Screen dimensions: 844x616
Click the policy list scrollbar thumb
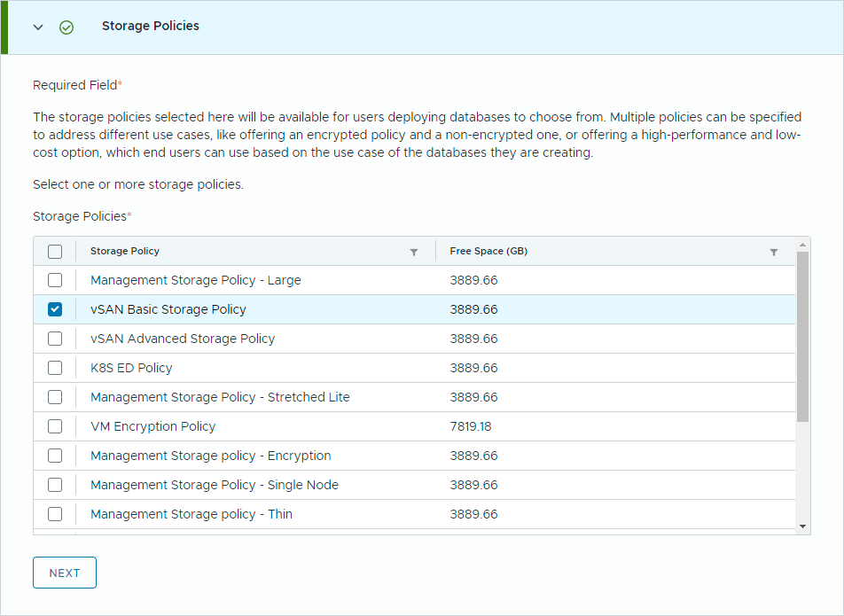click(802, 337)
